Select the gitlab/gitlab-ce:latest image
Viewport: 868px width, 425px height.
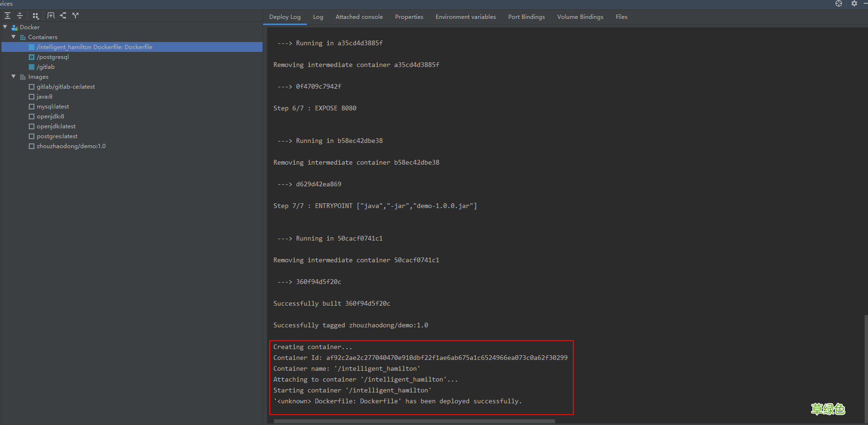[x=66, y=87]
